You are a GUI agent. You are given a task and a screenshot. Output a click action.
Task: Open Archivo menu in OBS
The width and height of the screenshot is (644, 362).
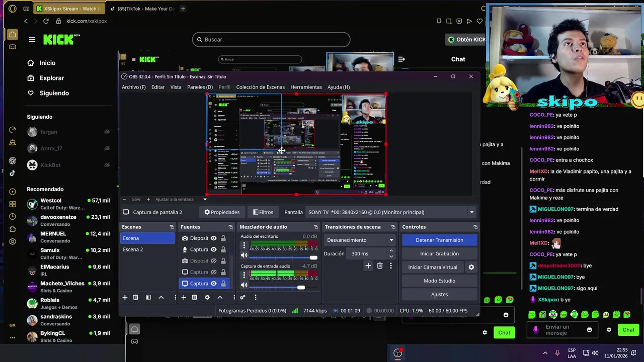pyautogui.click(x=133, y=87)
